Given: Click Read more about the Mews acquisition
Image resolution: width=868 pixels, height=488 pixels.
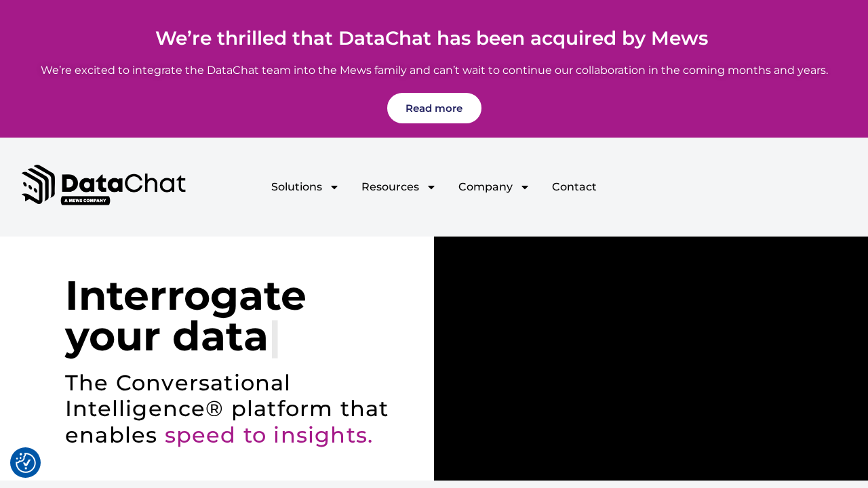Looking at the screenshot, I should (434, 107).
